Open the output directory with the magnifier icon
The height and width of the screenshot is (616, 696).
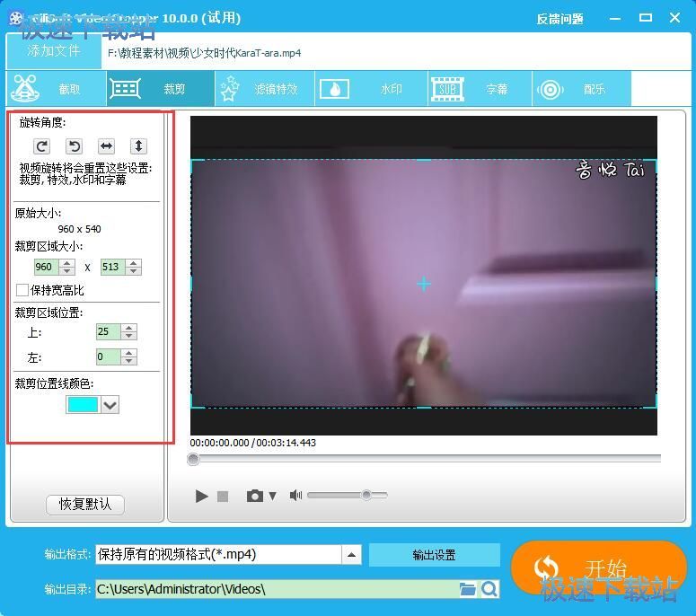click(x=489, y=589)
